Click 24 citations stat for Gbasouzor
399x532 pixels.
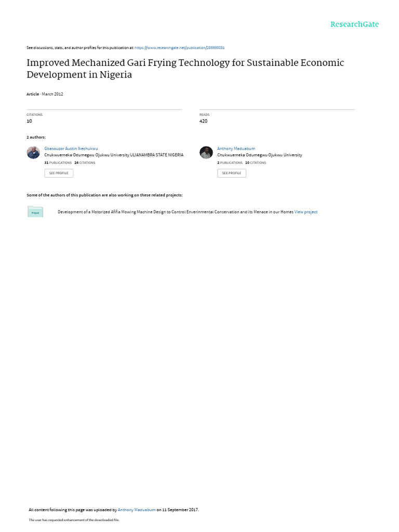click(85, 163)
